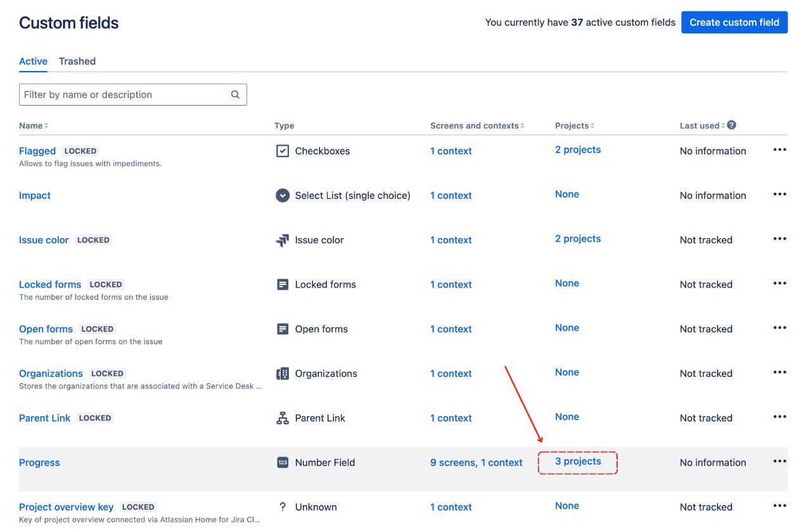Viewport: 811px width, 532px height.
Task: Open the three-dot menu for Progress row
Action: [x=779, y=462]
